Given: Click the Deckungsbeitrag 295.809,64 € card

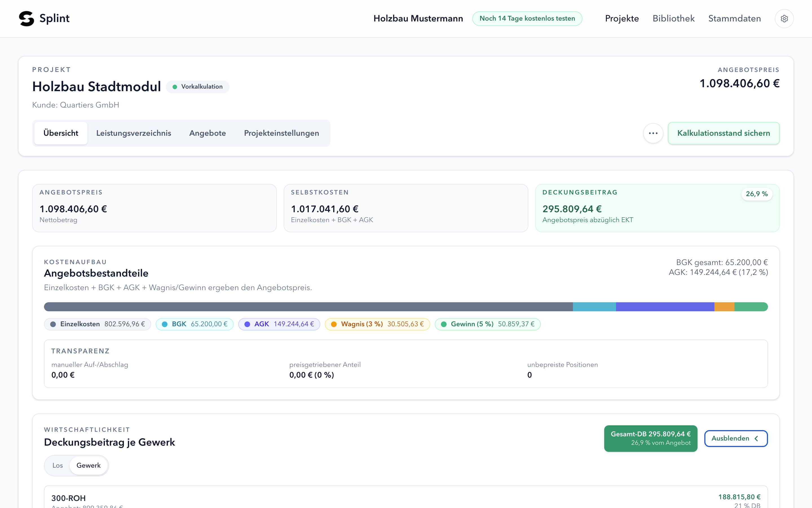Looking at the screenshot, I should [657, 208].
